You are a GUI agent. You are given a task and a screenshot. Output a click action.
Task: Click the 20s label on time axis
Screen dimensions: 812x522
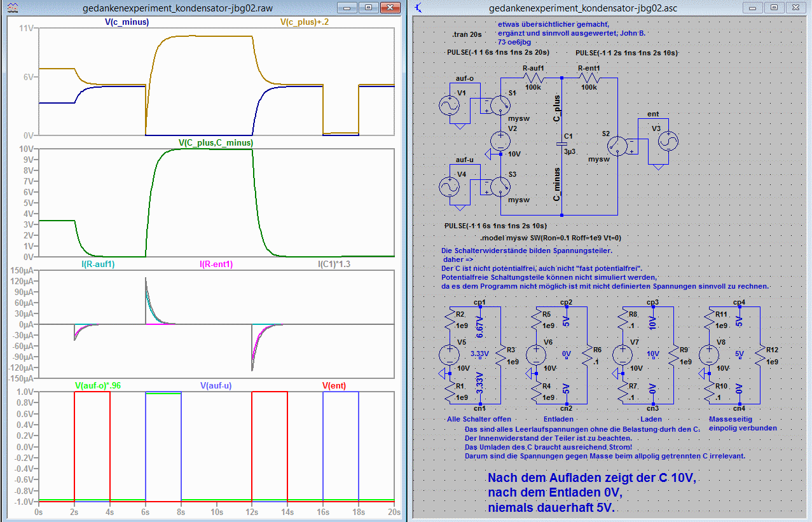tap(394, 511)
